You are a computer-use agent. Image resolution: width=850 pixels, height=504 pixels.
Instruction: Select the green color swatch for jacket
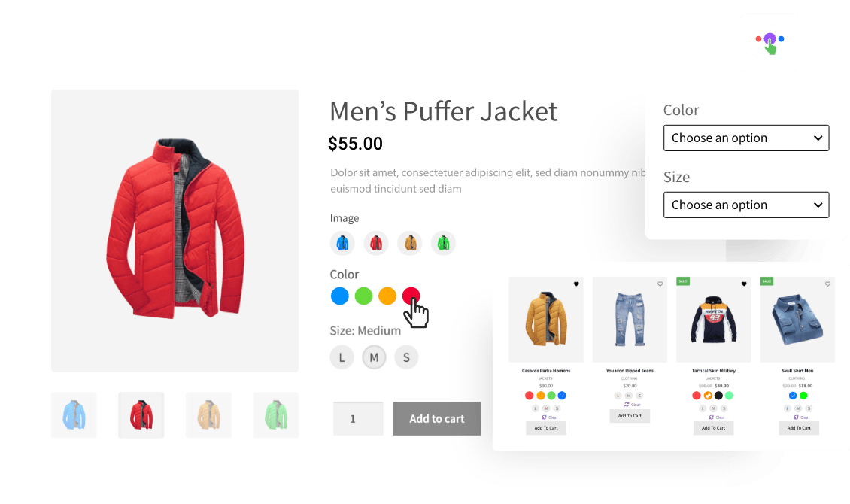tap(364, 296)
